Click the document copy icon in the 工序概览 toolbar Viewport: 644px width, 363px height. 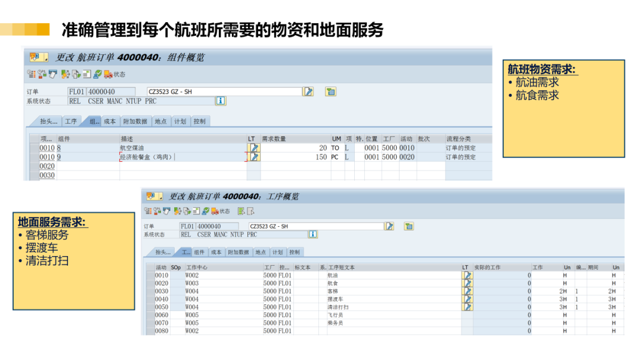click(x=187, y=211)
